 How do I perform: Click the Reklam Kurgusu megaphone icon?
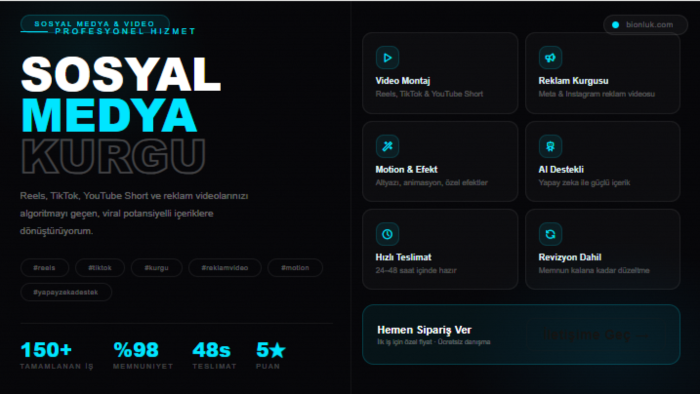point(550,58)
